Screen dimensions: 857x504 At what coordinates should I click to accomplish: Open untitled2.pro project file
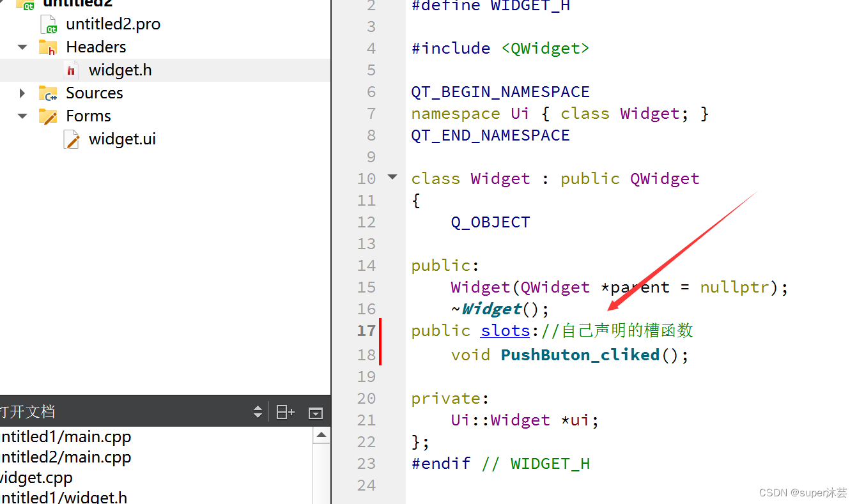tap(112, 24)
